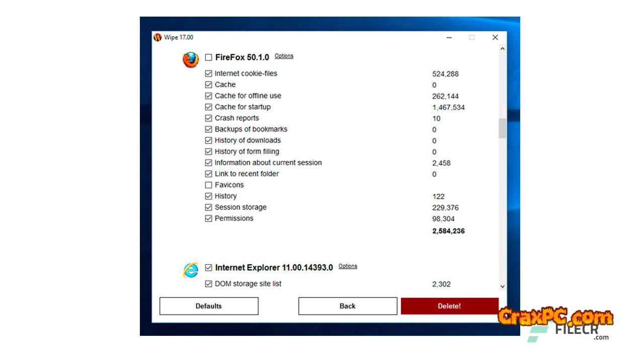Open Options link next to FireFox 50.1.0

pyautogui.click(x=284, y=56)
